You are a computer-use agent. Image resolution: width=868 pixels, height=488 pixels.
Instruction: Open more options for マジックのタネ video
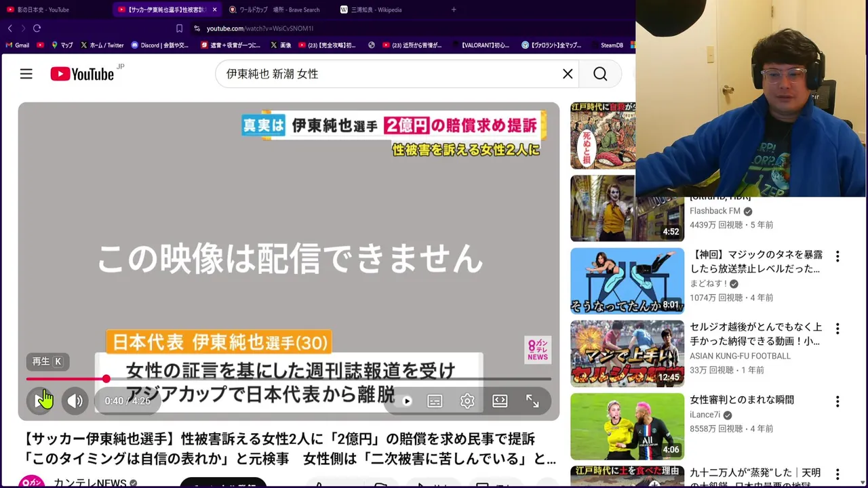pyautogui.click(x=837, y=256)
